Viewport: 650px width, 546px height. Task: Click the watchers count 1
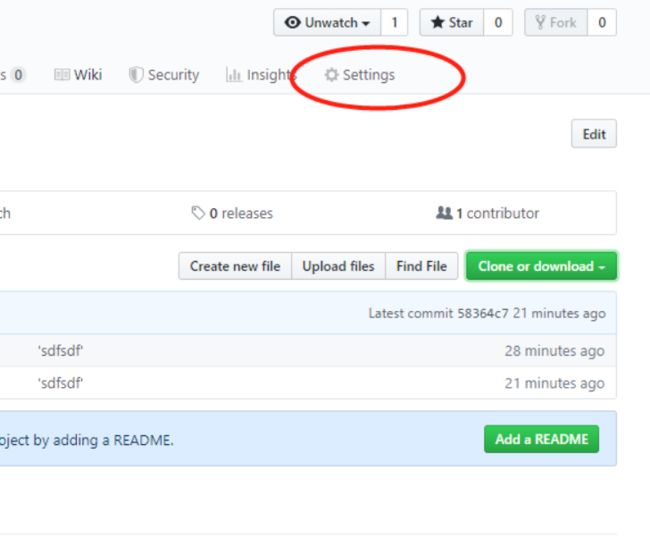pyautogui.click(x=394, y=22)
